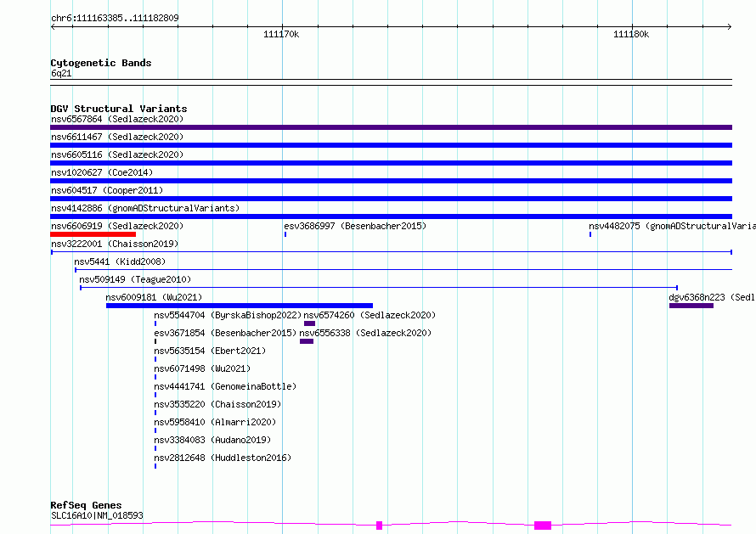Open esv3671854 (Besenbacher2015) variant
The height and width of the screenshot is (534, 756).
[x=225, y=333]
